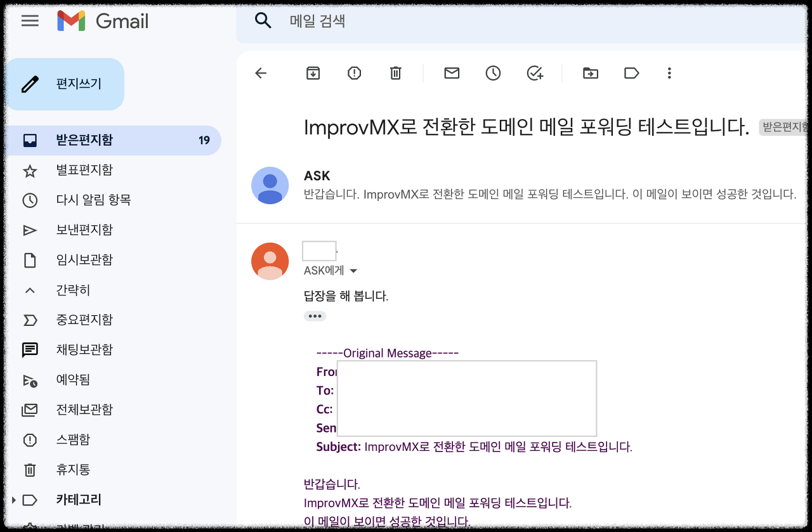Click the star icon beside 별표편지함
812x532 pixels.
pyautogui.click(x=30, y=171)
